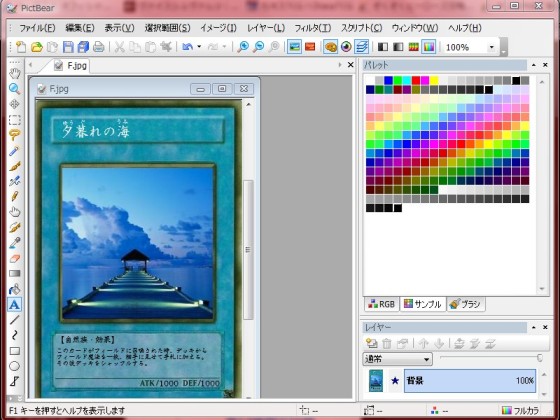The height and width of the screenshot is (420, 560).
Task: Open the ヘルプ(H) menu
Action: (465, 28)
